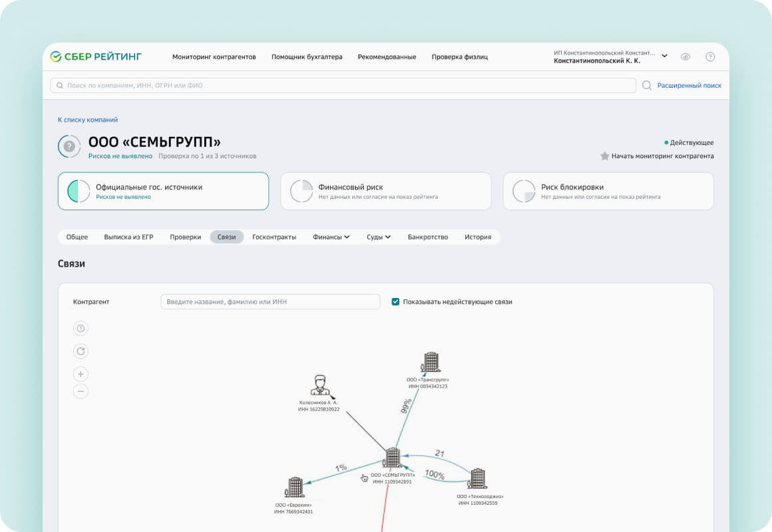Open the graph help icon
This screenshot has width=772, height=532.
pos(81,329)
